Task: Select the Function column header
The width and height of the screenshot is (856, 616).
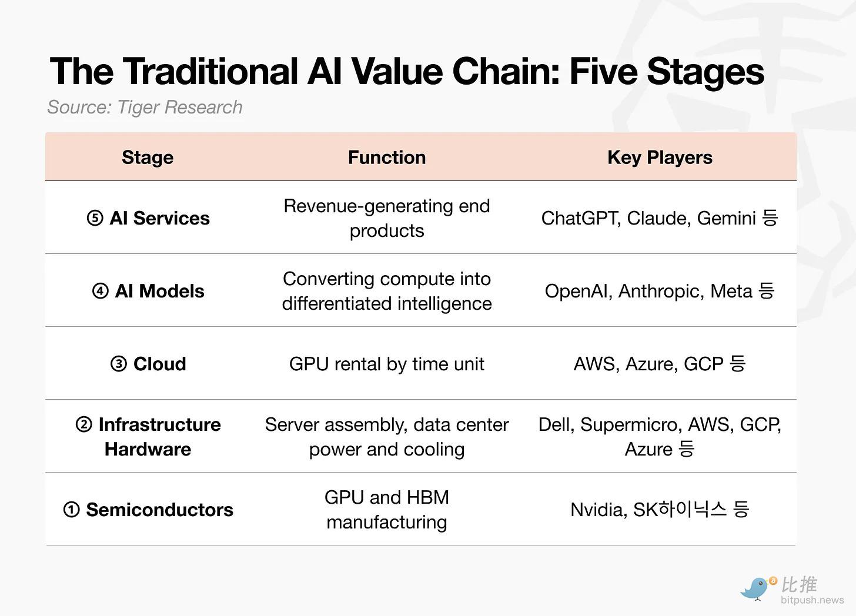Action: pyautogui.click(x=387, y=158)
